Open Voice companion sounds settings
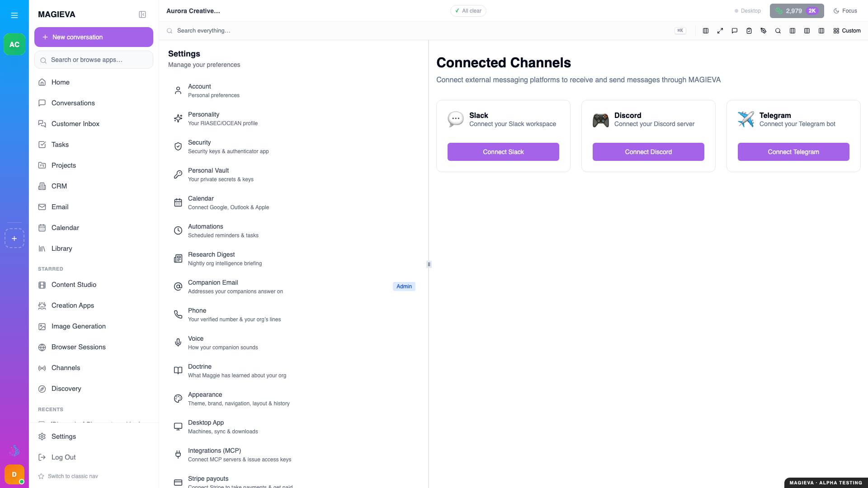This screenshot has height=488, width=868. point(294,343)
